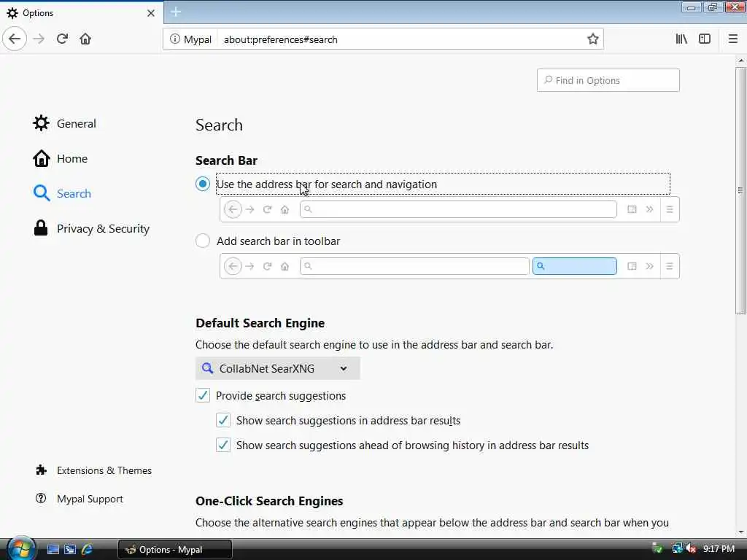Click the question mark support icon
Screen dimensions: 747x560
[41, 499]
